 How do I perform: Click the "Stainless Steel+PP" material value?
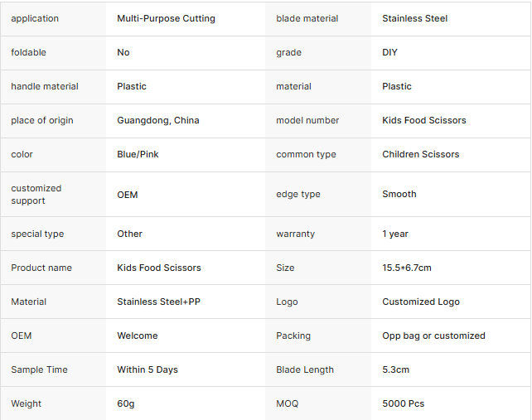158,302
